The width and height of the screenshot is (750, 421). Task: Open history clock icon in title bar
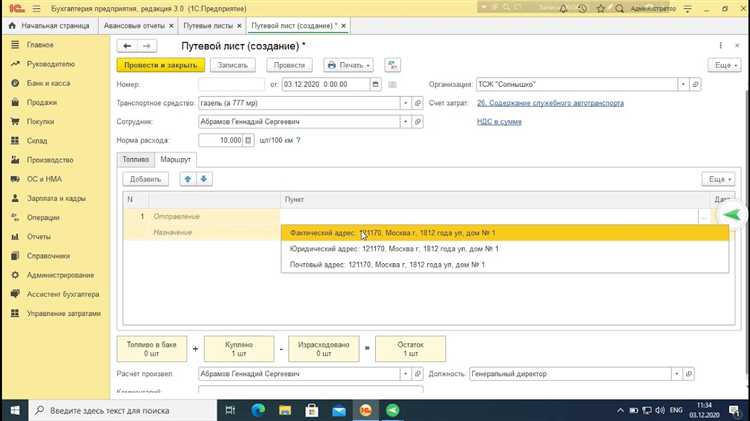pyautogui.click(x=582, y=9)
